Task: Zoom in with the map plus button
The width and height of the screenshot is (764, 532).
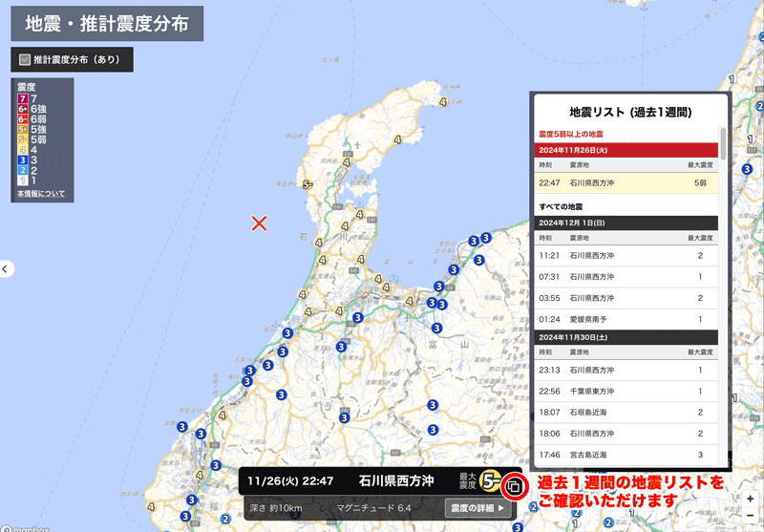Action: pyautogui.click(x=752, y=500)
